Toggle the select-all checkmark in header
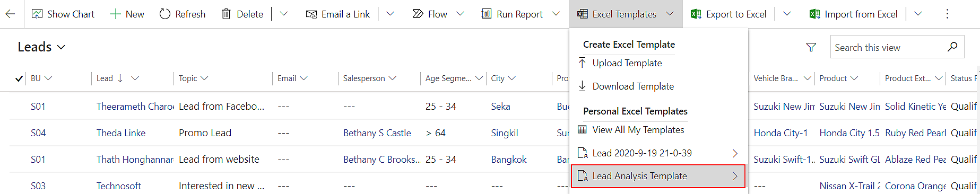 coord(19,78)
